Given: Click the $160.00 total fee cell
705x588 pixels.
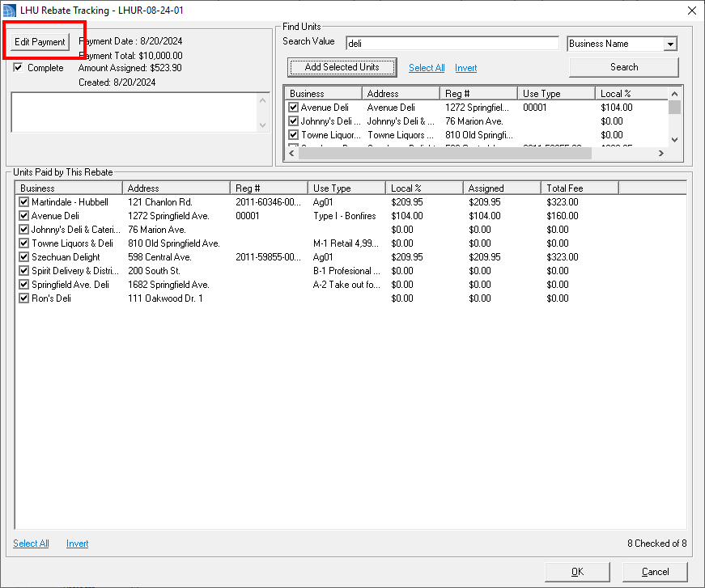Looking at the screenshot, I should click(563, 216).
